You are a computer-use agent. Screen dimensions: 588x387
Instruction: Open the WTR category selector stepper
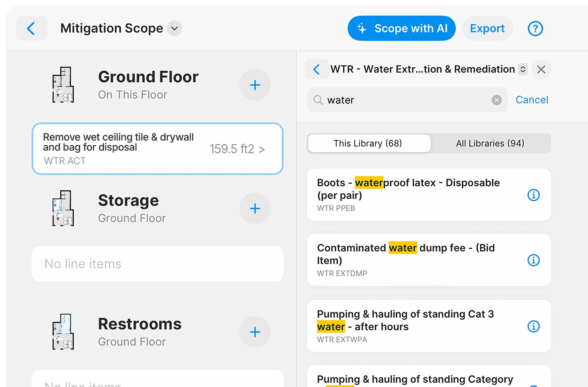pyautogui.click(x=523, y=69)
